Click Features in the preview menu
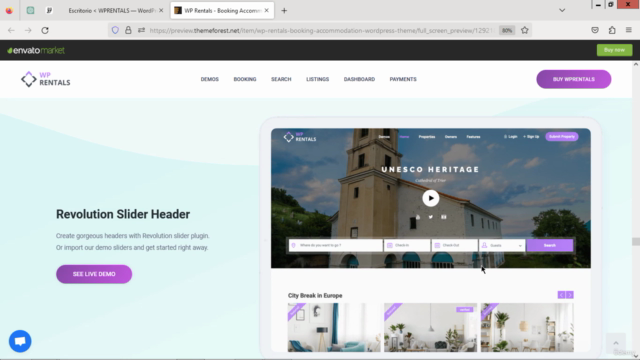640x360 pixels. pyautogui.click(x=473, y=137)
